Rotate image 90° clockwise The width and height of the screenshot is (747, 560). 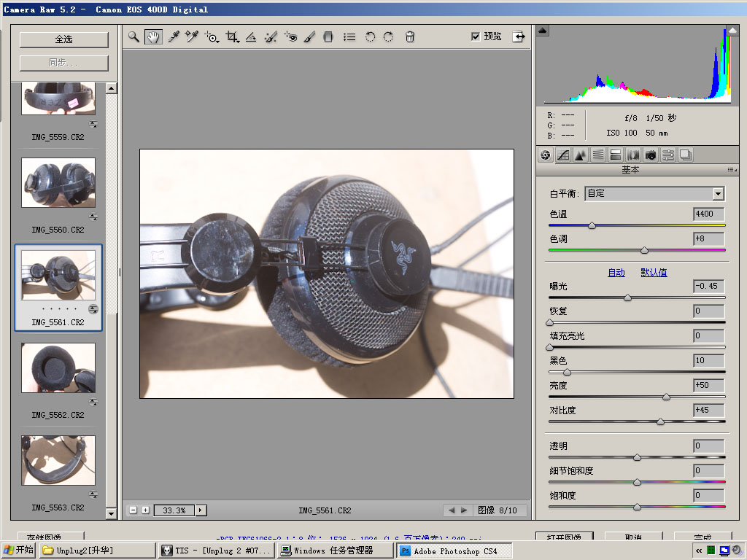[389, 36]
